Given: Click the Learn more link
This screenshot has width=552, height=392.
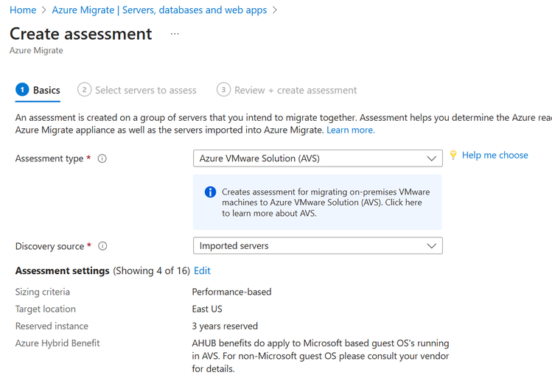Looking at the screenshot, I should [x=351, y=130].
